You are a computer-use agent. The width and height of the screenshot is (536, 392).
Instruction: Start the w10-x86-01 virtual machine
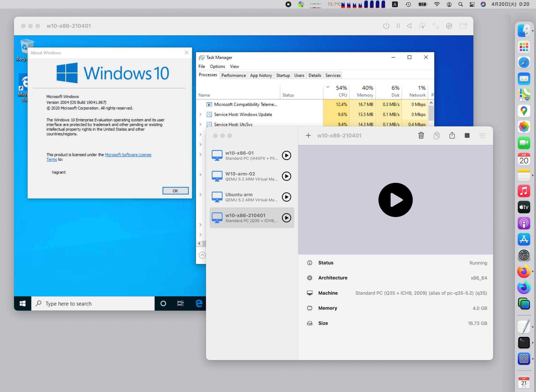(x=286, y=155)
